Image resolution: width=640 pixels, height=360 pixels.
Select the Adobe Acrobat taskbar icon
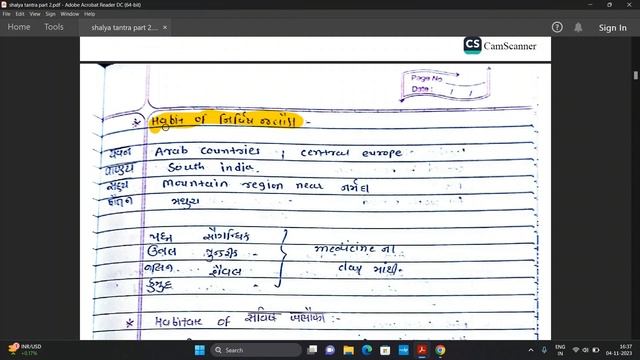[422, 350]
